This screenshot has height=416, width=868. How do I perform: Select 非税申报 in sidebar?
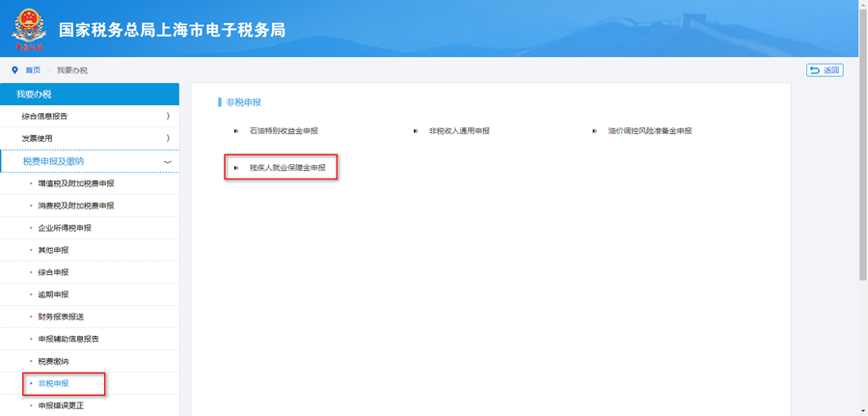[x=53, y=383]
